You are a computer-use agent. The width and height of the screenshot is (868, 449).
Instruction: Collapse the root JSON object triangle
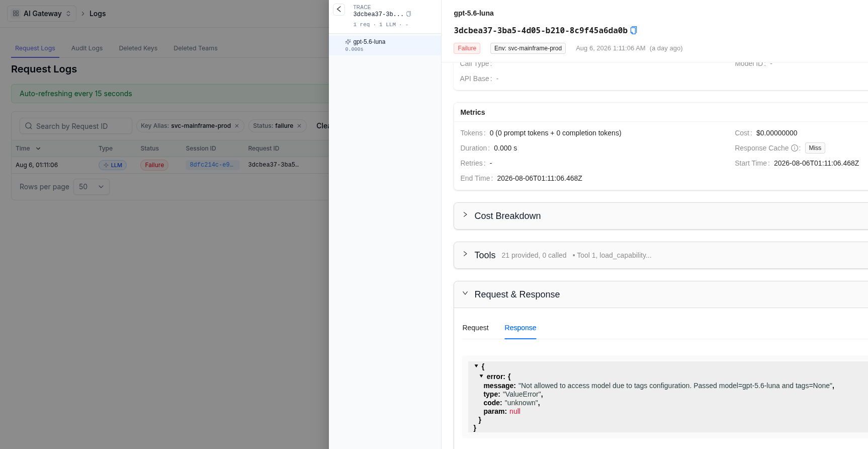476,366
